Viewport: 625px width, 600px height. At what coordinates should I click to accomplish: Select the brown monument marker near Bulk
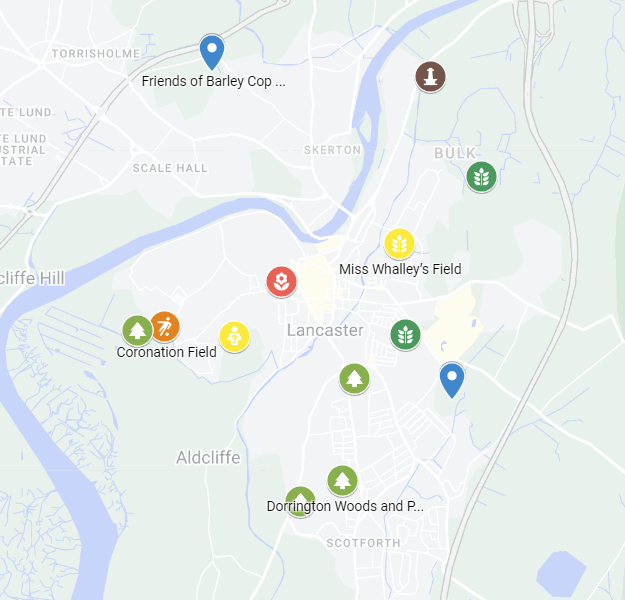point(430,77)
